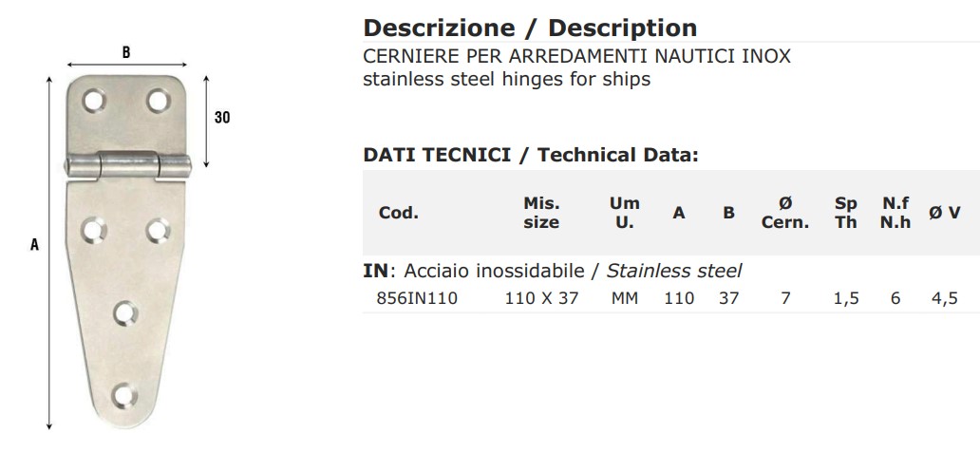Click the Ø Cern. column header
980x453 pixels.
[x=785, y=213]
